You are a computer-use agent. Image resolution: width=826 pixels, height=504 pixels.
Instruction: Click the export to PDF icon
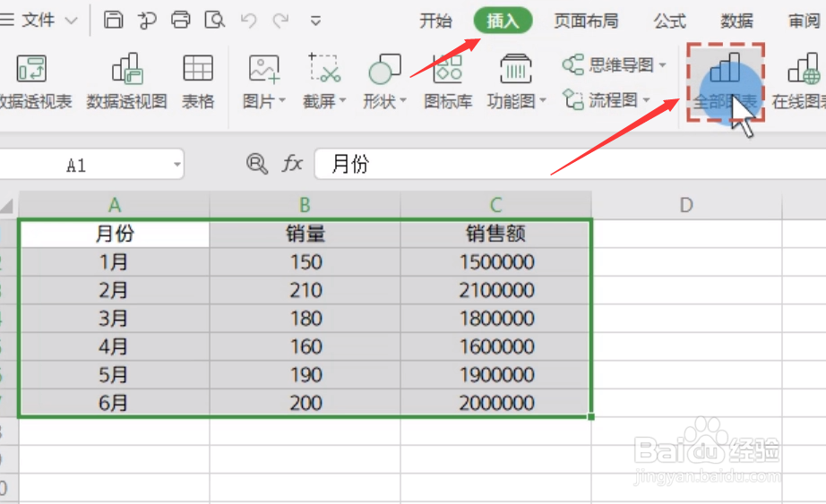tap(147, 21)
